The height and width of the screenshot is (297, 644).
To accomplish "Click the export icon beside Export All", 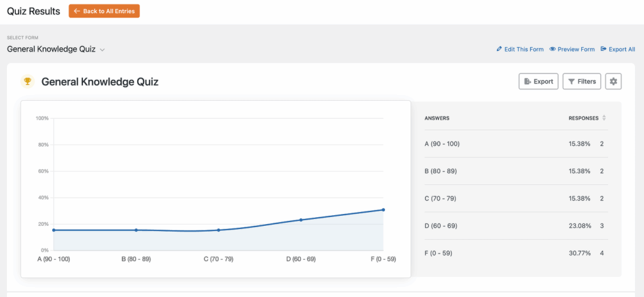I will (x=604, y=49).
